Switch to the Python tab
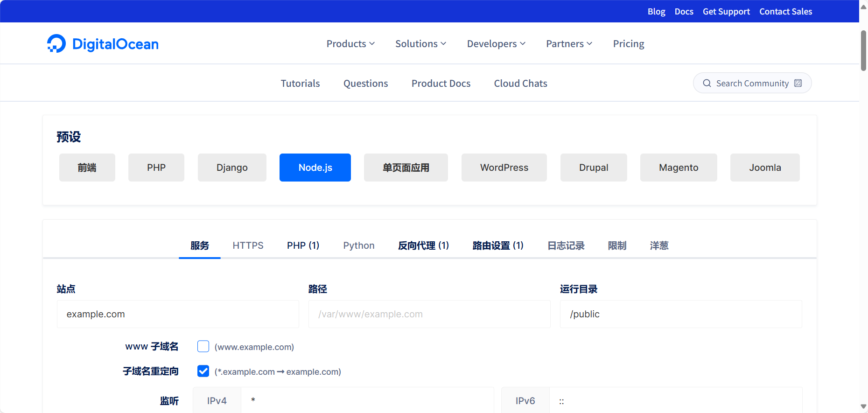 coord(359,245)
